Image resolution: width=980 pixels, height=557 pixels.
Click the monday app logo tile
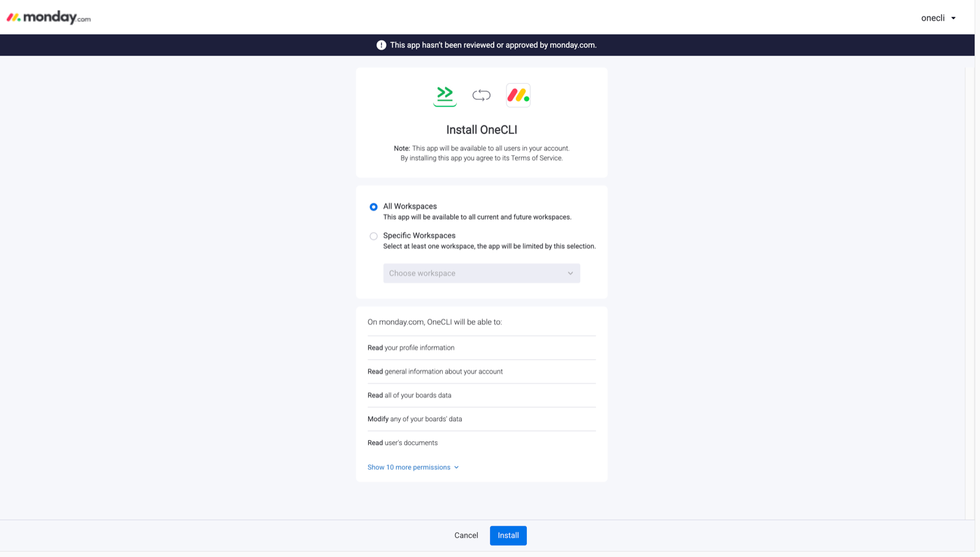pos(518,95)
